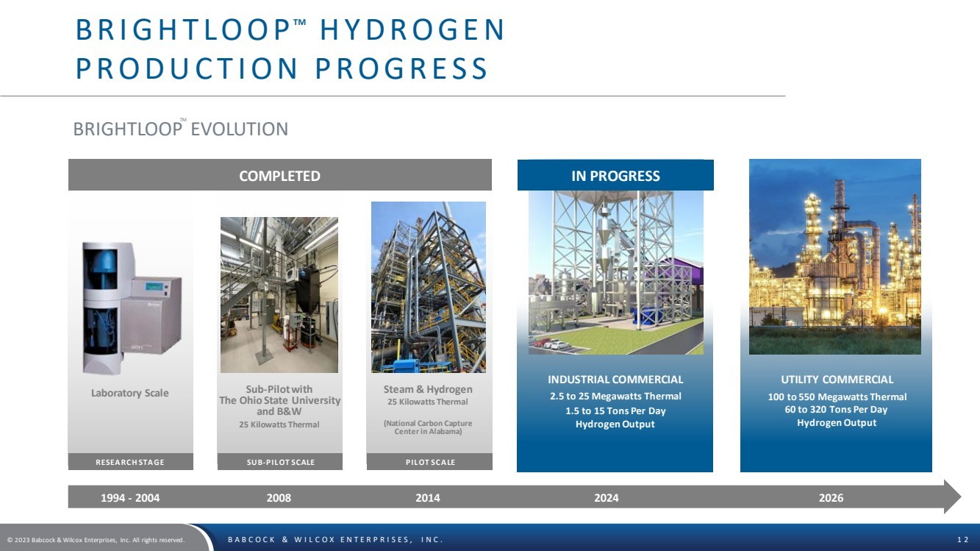980x551 pixels.
Task: Select the industrial commercial plant rendering
Action: [x=616, y=272]
